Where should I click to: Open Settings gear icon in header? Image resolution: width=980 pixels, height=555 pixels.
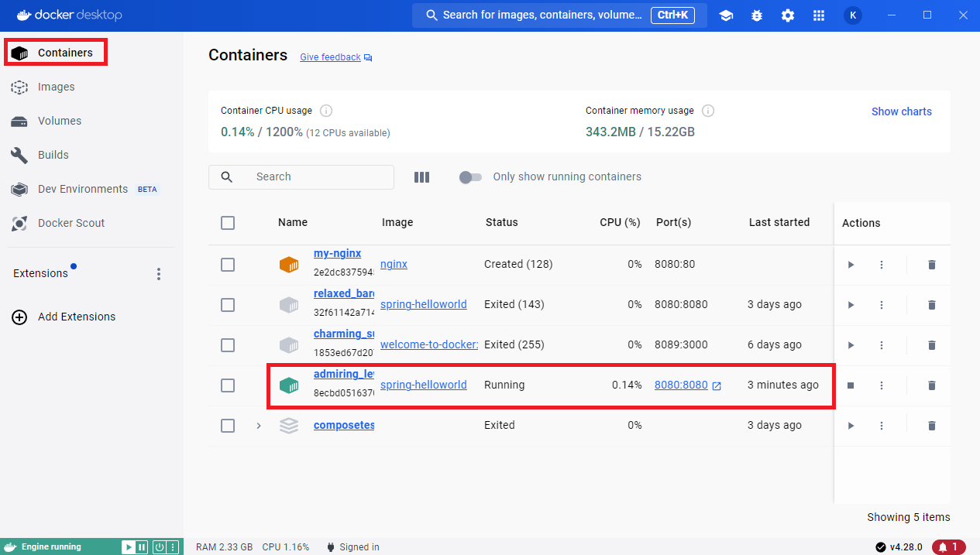point(788,15)
